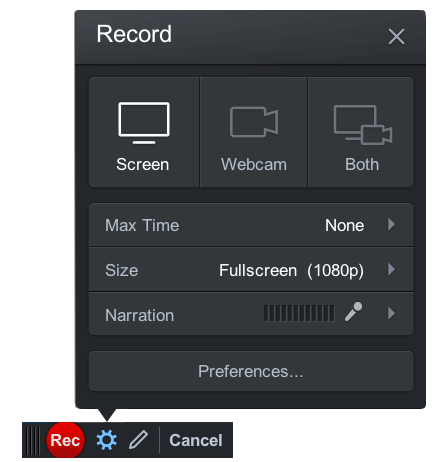Image resolution: width=439 pixels, height=462 pixels.
Task: Open the Size Fullscreen (1080p) value
Action: (x=291, y=270)
